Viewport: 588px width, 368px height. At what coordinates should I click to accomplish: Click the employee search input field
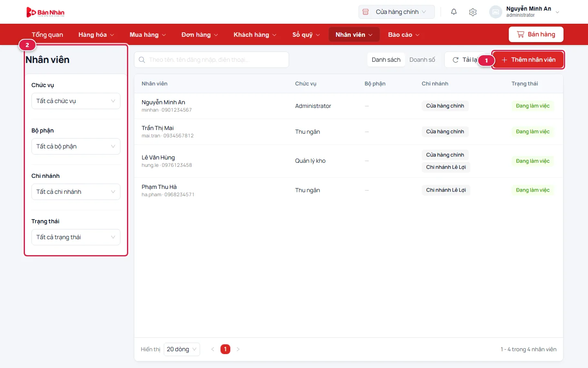(x=212, y=60)
